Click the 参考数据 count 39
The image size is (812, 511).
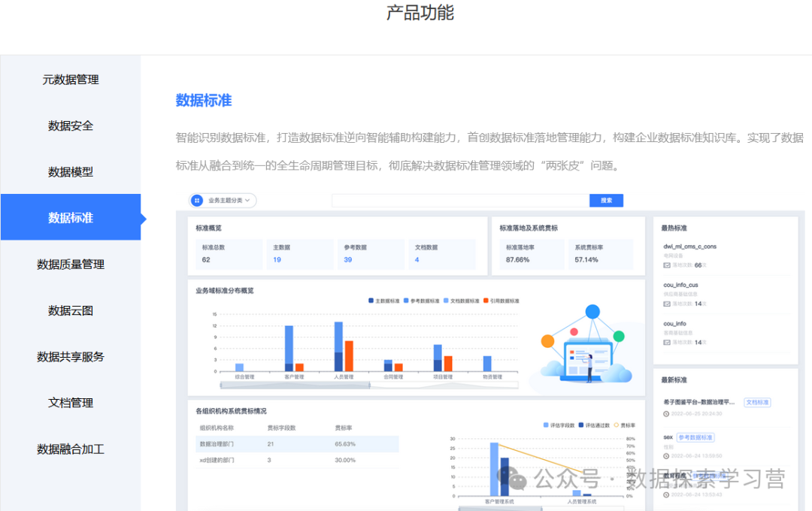pyautogui.click(x=347, y=259)
